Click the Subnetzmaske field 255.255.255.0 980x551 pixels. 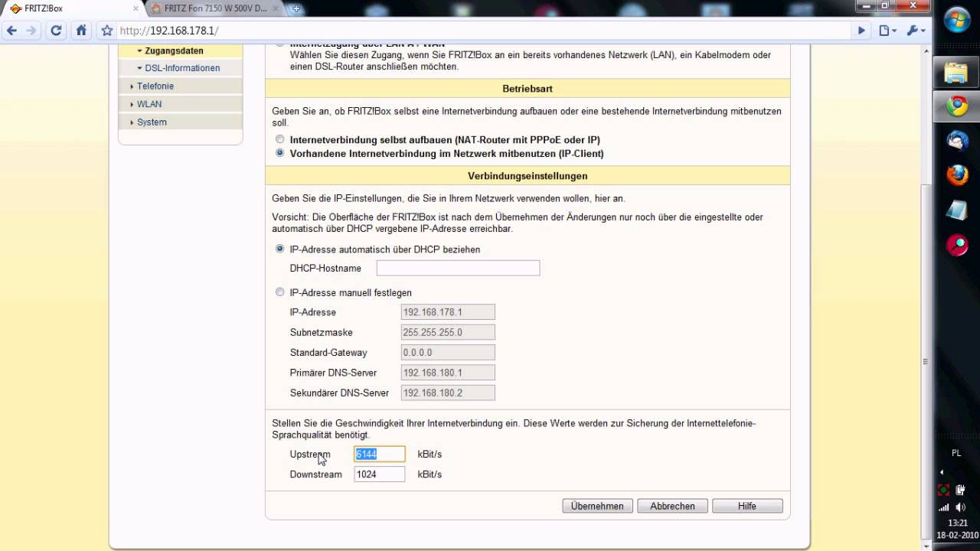point(448,332)
